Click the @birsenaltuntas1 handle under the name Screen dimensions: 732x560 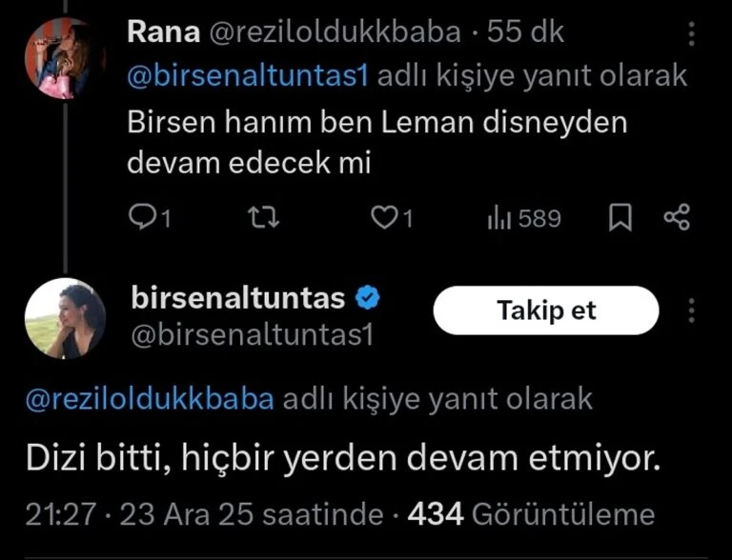point(249,336)
